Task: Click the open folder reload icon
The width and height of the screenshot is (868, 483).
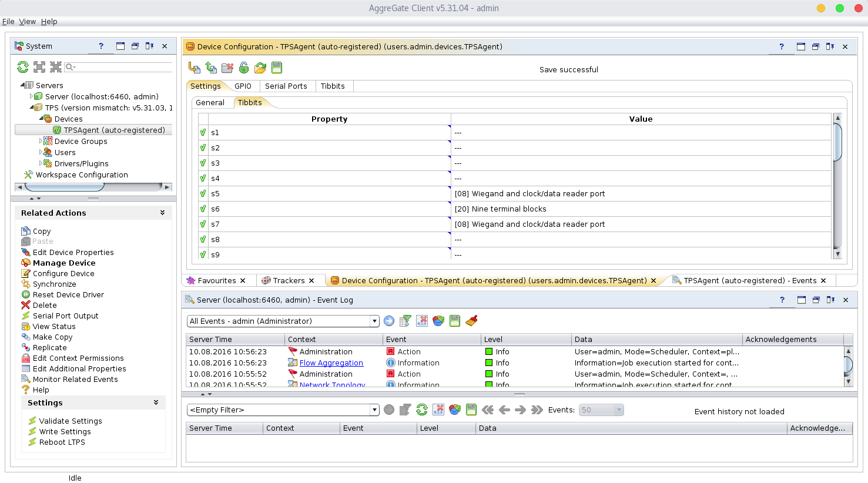Action: tap(260, 68)
